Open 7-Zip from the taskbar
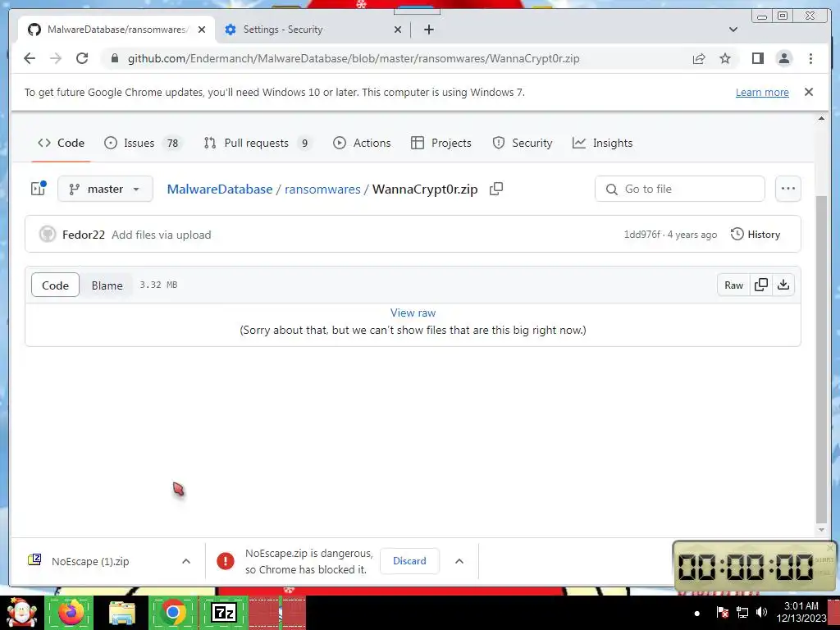 [x=224, y=612]
